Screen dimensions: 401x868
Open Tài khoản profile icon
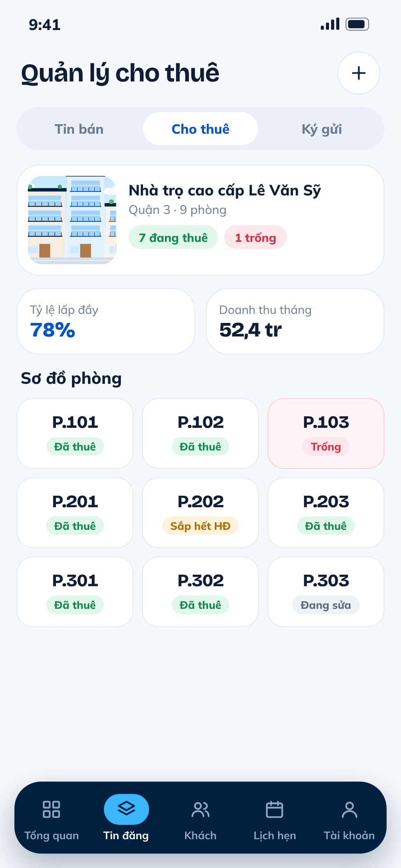click(x=349, y=809)
